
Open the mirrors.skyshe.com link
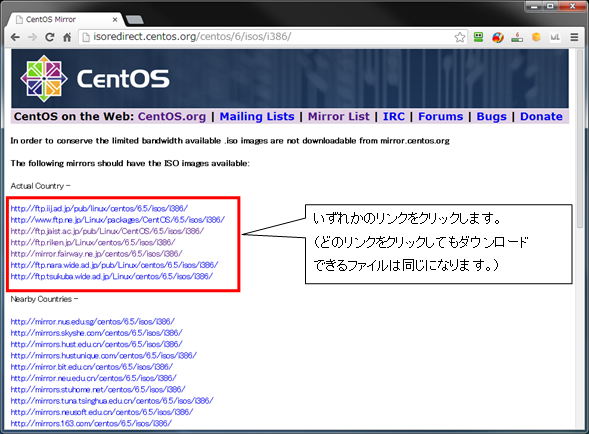coord(97,333)
